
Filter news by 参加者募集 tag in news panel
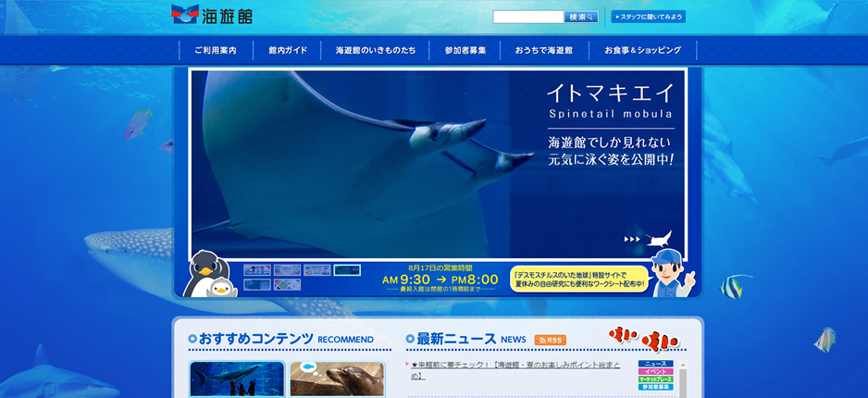(x=656, y=387)
